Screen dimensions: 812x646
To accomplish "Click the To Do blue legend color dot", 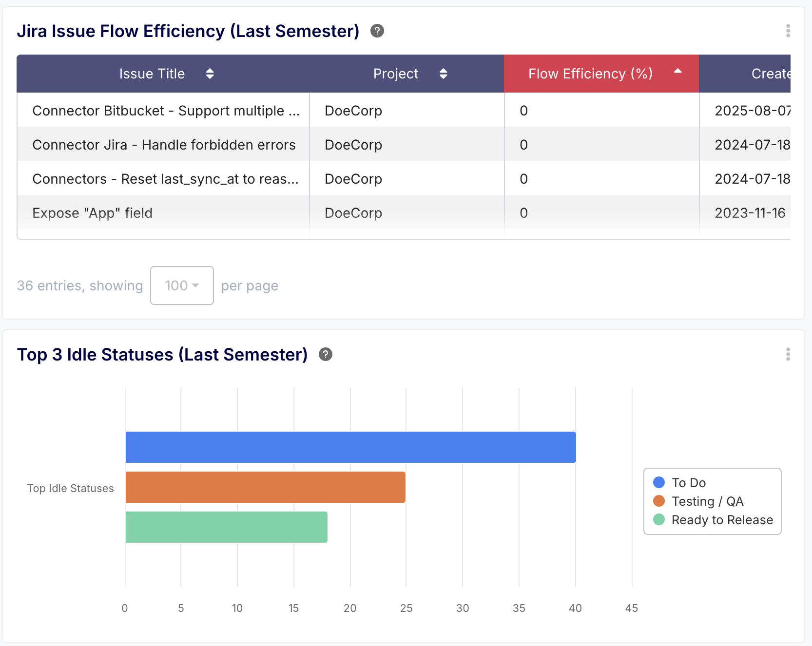I will tap(658, 483).
